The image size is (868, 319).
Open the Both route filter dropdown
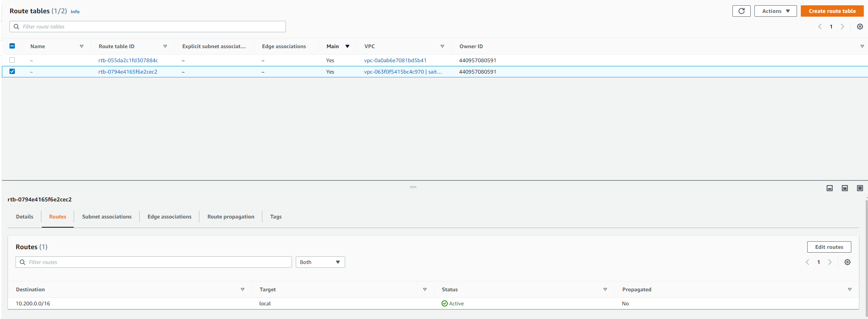(320, 262)
